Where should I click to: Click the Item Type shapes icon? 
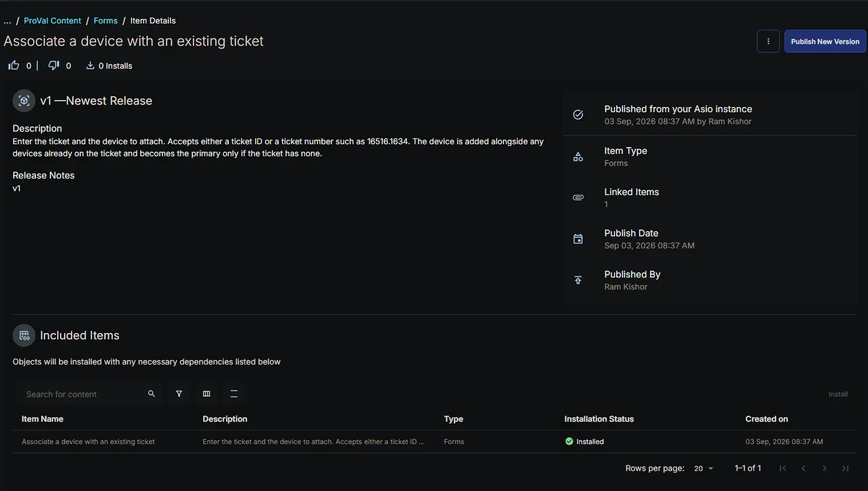pyautogui.click(x=578, y=157)
